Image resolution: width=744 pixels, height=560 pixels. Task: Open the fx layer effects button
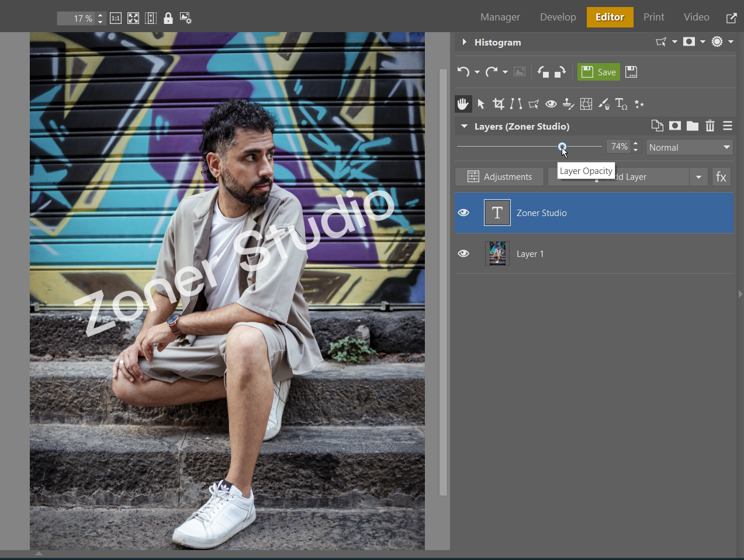click(721, 177)
